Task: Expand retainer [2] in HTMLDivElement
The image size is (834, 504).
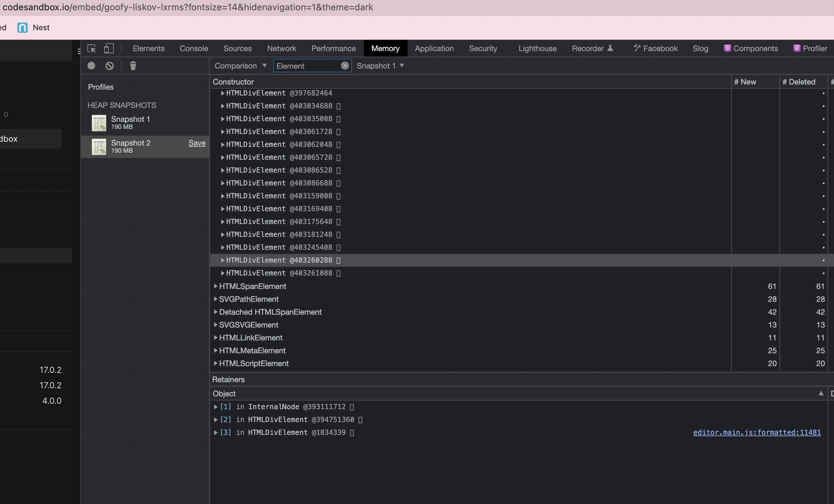Action: point(215,420)
